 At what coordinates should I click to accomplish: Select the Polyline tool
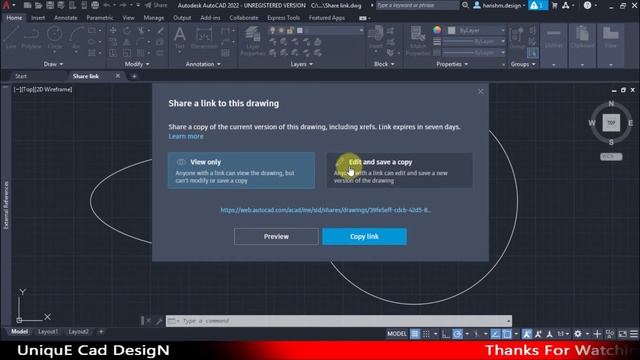tap(31, 38)
